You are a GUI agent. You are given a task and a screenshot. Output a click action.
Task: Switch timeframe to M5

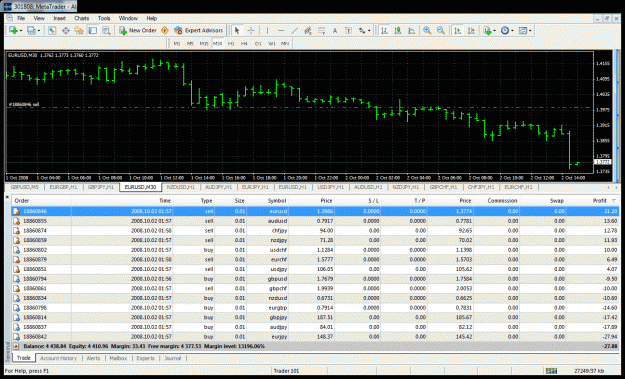pyautogui.click(x=190, y=43)
